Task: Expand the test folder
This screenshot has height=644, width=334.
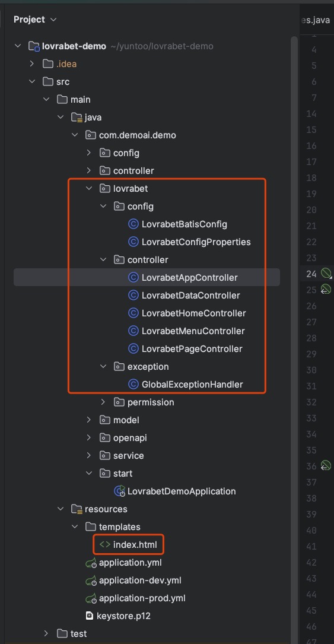Action: 46,633
